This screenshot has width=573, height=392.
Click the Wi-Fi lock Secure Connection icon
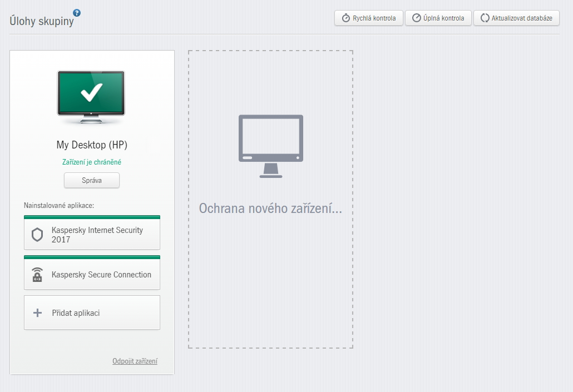37,274
